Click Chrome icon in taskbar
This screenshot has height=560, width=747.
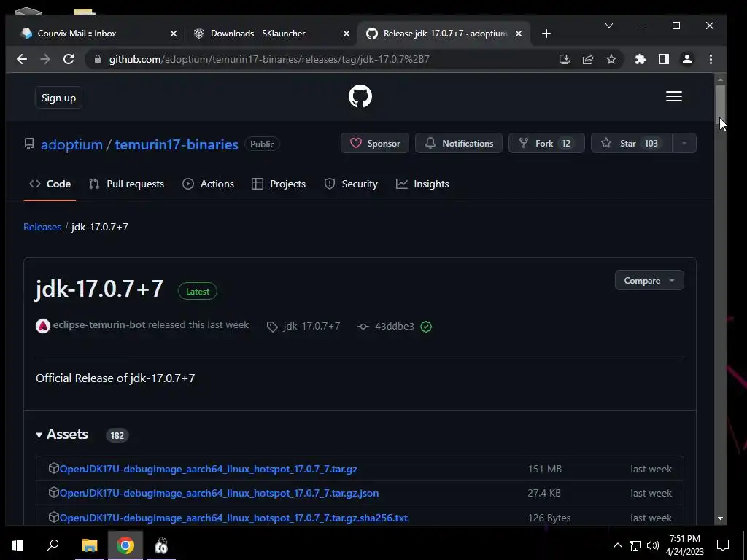(x=125, y=545)
